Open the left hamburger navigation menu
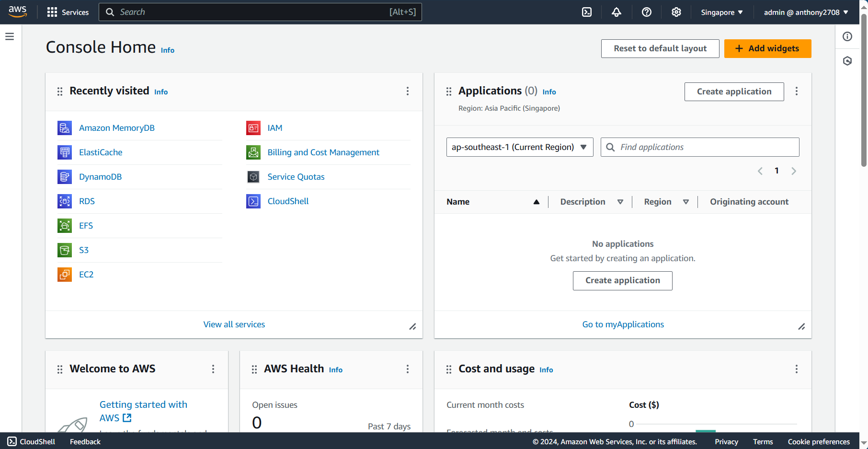This screenshot has height=449, width=868. (x=10, y=36)
